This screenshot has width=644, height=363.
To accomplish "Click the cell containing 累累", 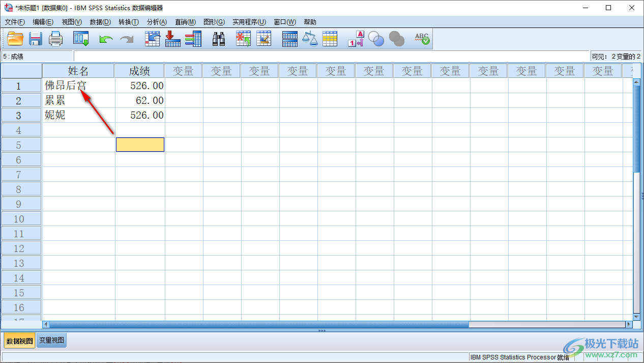I will click(x=79, y=101).
